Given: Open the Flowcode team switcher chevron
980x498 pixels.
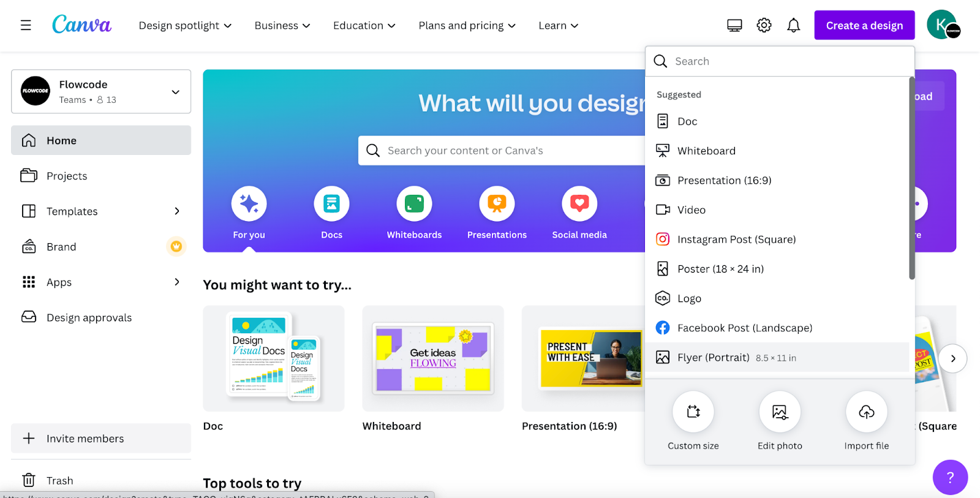Looking at the screenshot, I should pos(176,92).
